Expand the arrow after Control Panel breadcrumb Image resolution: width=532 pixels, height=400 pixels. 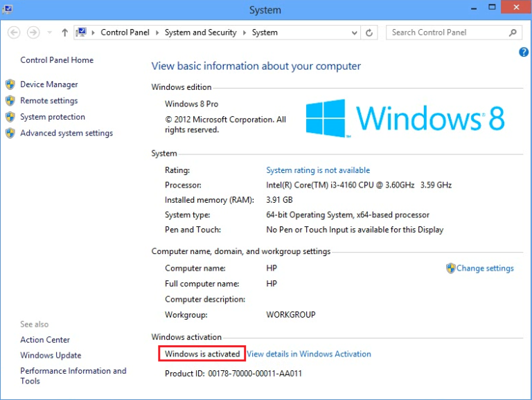(x=158, y=33)
